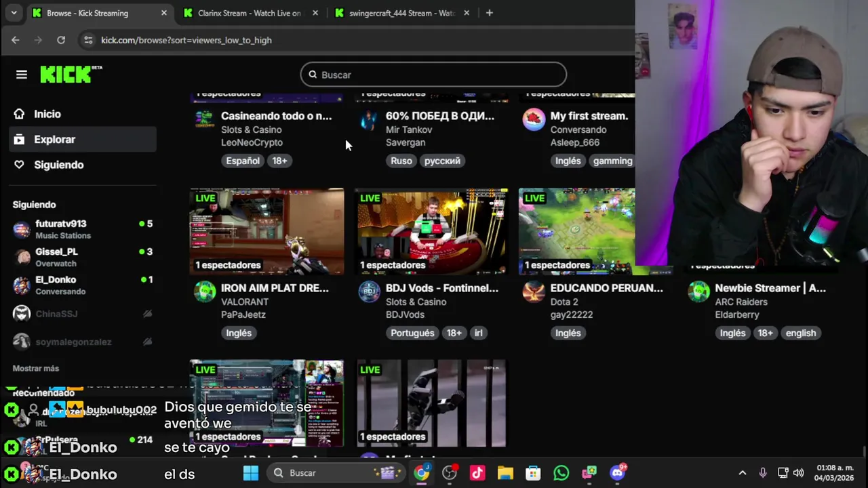Select the english tag under Eldarberry
868x488 pixels.
click(801, 333)
